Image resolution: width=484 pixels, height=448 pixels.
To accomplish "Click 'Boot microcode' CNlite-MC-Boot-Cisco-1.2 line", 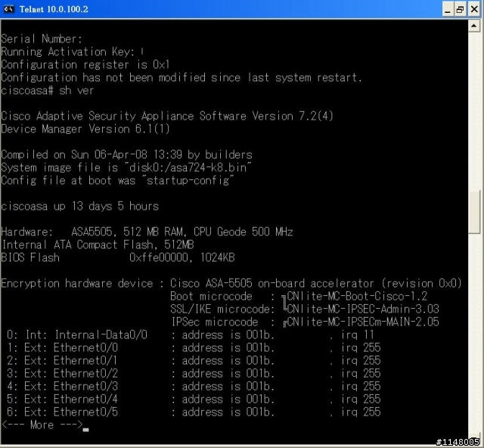I will 299,297.
